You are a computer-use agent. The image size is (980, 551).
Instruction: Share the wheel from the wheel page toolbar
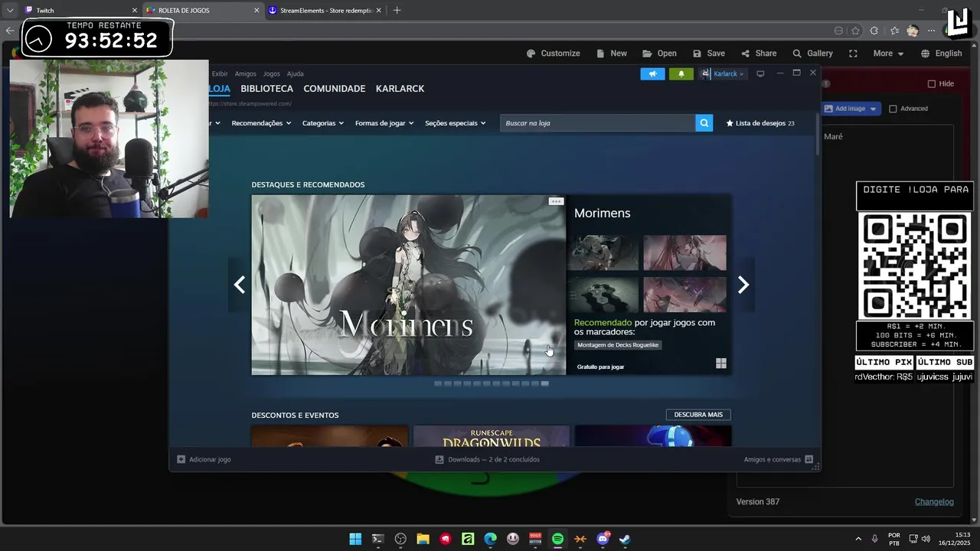[759, 54]
